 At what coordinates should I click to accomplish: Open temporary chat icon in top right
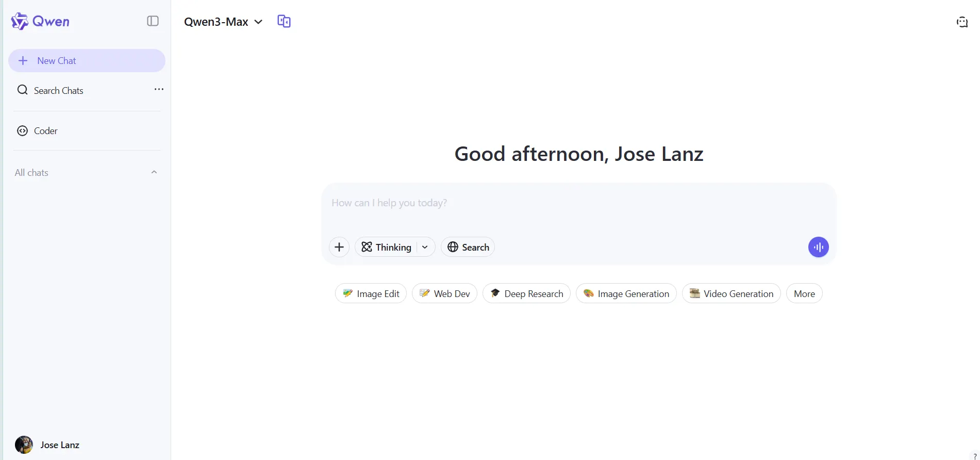(962, 22)
